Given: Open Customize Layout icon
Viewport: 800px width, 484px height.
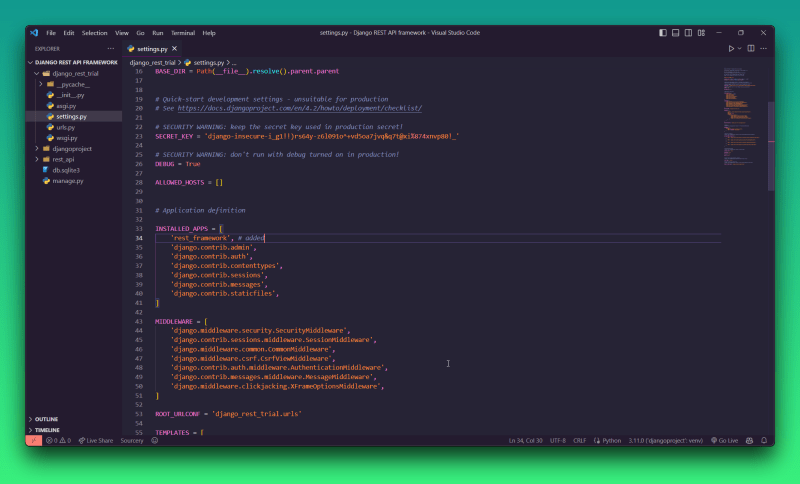Looking at the screenshot, I should coord(702,33).
